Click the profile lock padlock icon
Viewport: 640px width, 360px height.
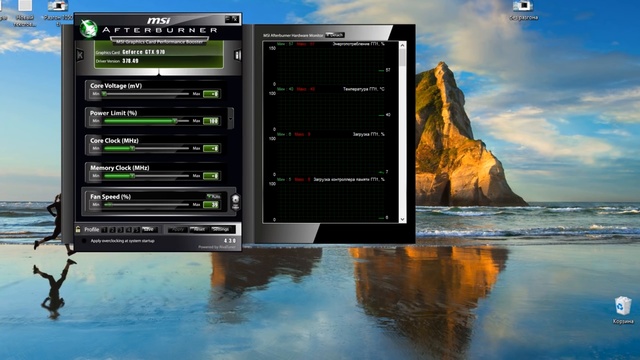(x=78, y=229)
